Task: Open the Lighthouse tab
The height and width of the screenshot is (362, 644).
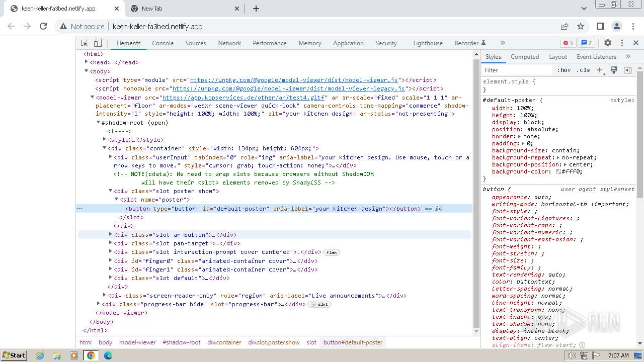Action: click(x=428, y=43)
